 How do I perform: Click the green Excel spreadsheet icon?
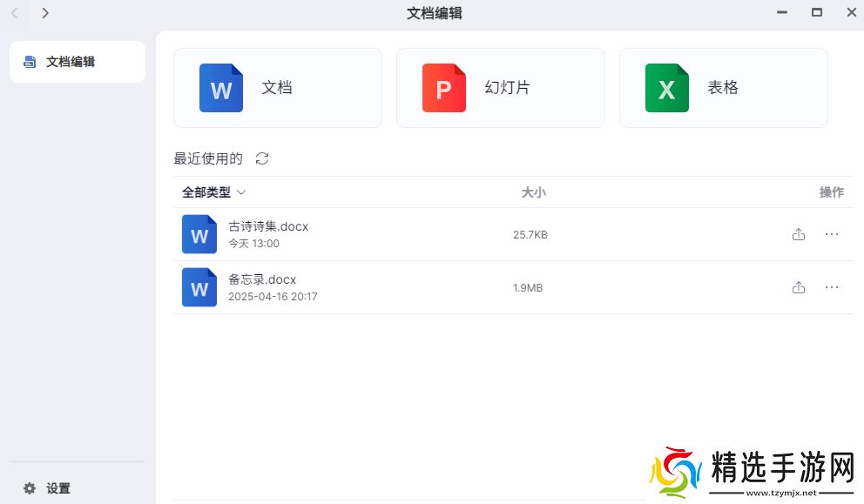(667, 88)
